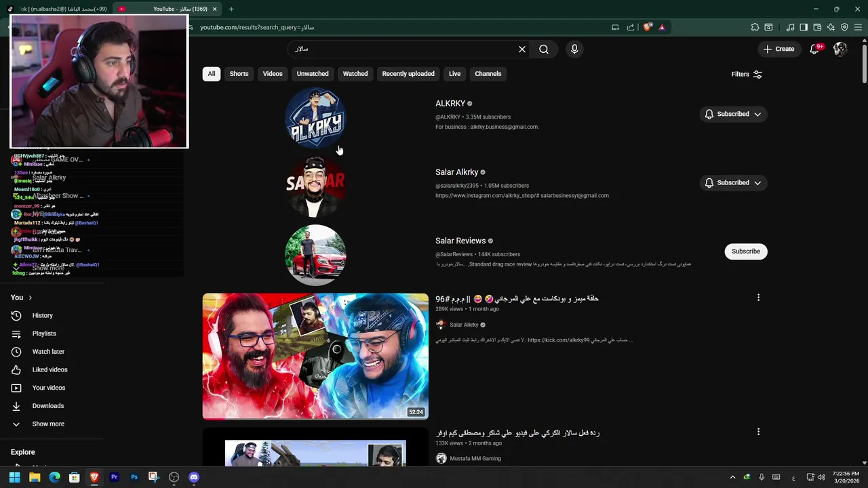Select the Videos filter chip
The width and height of the screenshot is (868, 488).
(x=273, y=74)
